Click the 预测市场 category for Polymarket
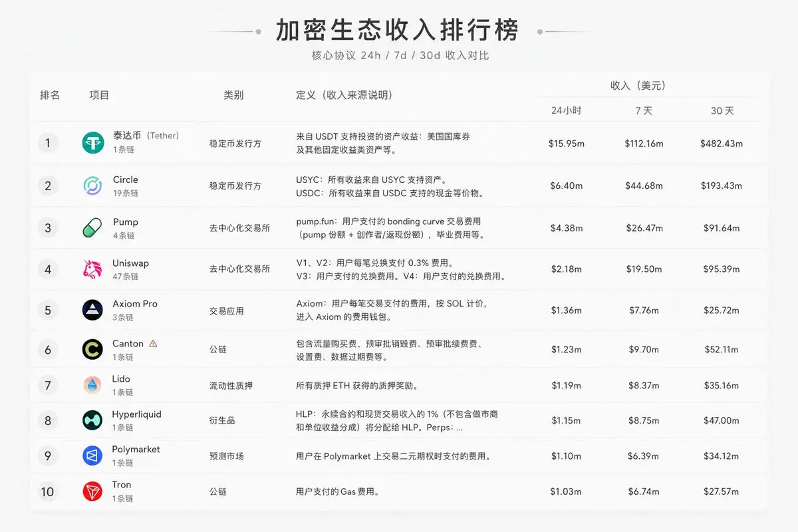 [x=226, y=456]
